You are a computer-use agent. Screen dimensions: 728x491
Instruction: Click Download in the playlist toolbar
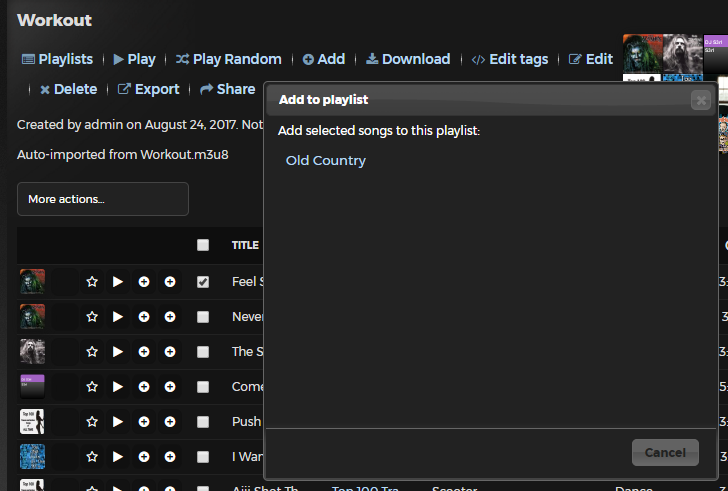pos(407,59)
